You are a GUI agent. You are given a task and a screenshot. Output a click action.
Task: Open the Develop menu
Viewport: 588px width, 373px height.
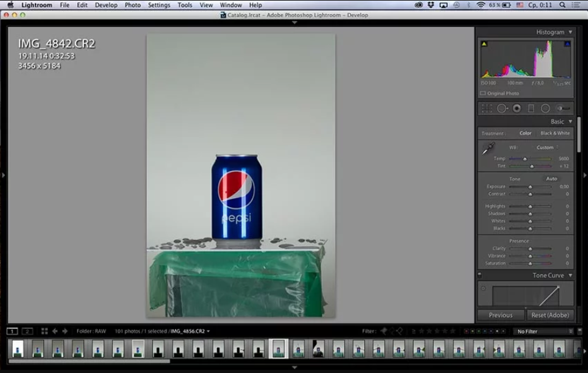106,5
